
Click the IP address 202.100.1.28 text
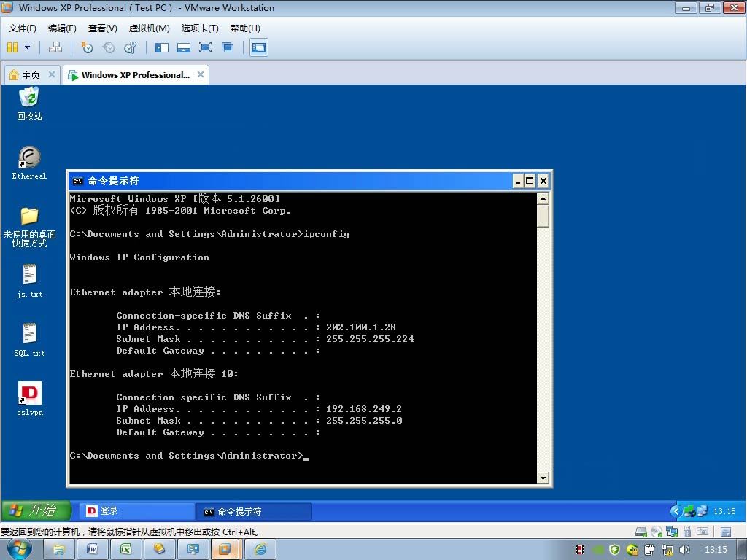(x=360, y=327)
